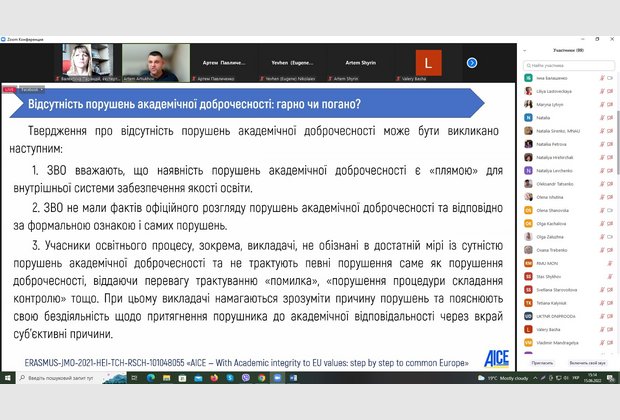
Task: Click the red LIVE indicator
Action: [9, 89]
